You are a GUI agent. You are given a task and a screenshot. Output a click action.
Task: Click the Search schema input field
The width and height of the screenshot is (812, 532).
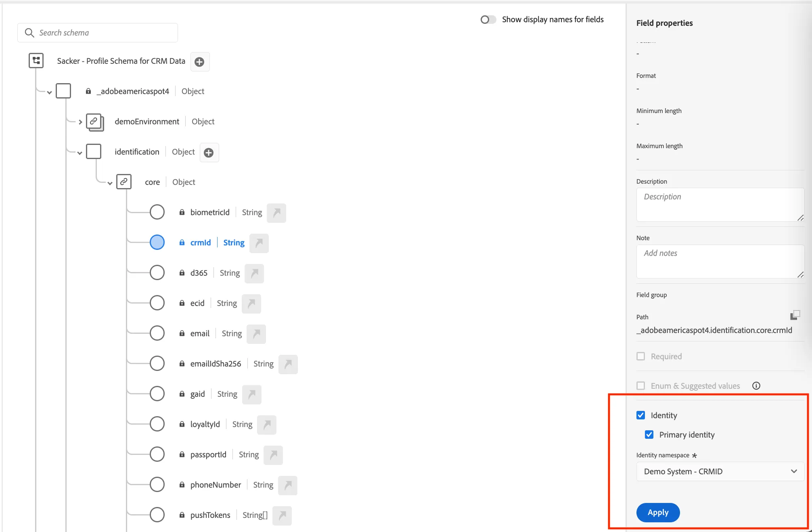(x=98, y=33)
